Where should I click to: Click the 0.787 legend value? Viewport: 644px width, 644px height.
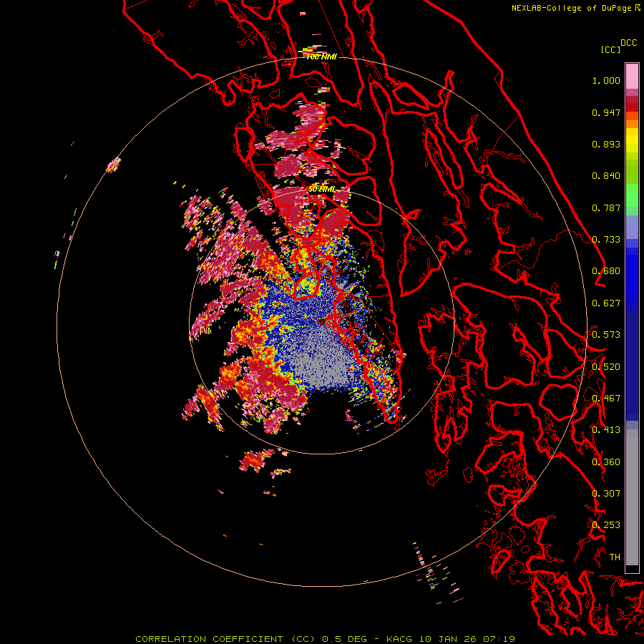(606, 208)
